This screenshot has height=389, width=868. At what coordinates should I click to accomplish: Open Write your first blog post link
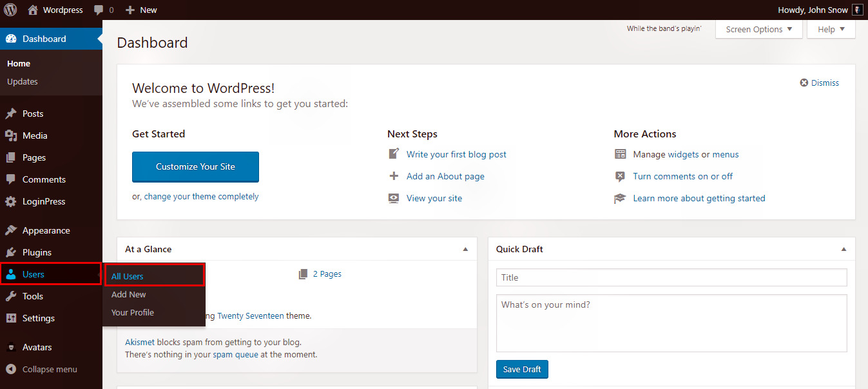pyautogui.click(x=456, y=154)
